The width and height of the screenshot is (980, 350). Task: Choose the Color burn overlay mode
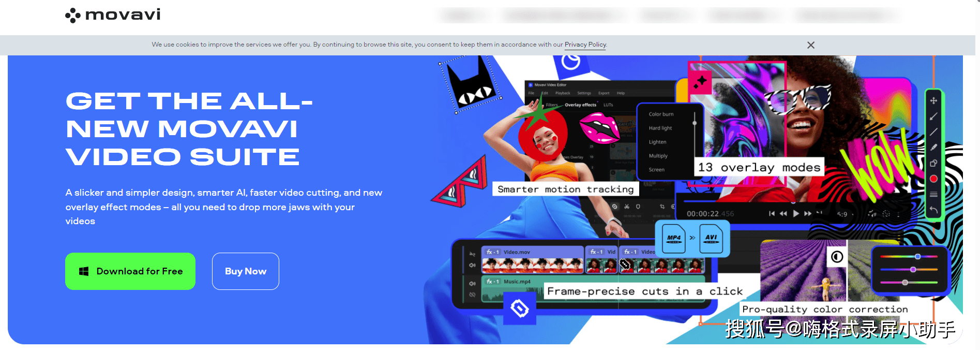coord(661,114)
